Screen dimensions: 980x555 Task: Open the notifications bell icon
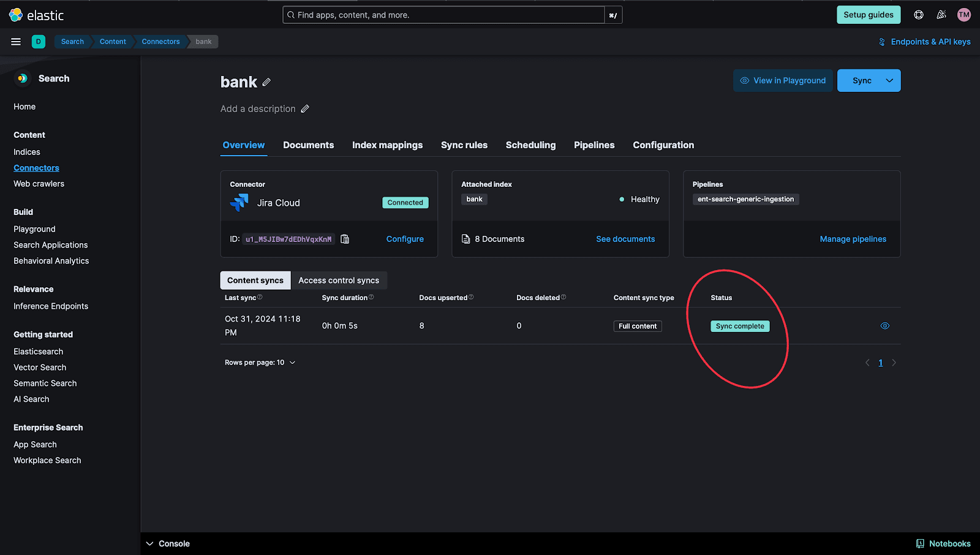(941, 15)
